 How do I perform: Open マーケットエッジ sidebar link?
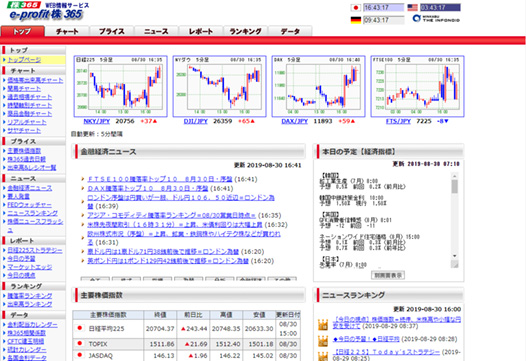point(30,267)
